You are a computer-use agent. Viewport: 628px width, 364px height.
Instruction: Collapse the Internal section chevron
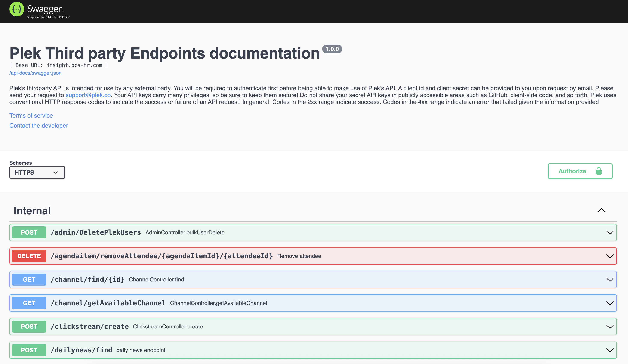point(601,210)
